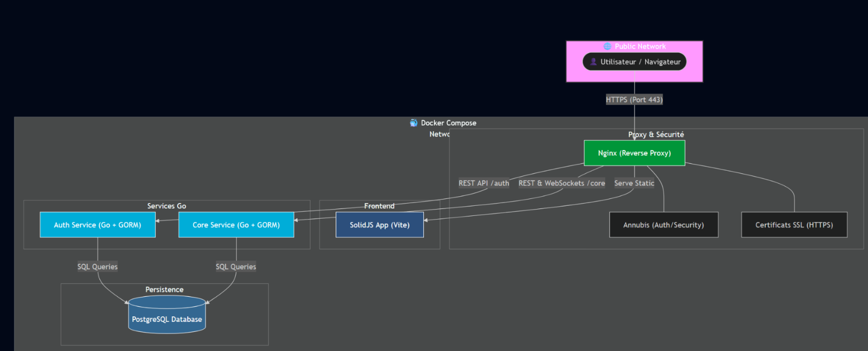Click the HTTPS (Port 443) edge label
This screenshot has height=351, width=868.
pyautogui.click(x=634, y=99)
